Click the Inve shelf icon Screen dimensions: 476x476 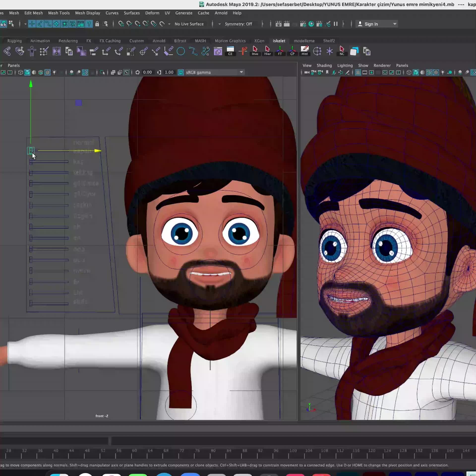coord(255,51)
